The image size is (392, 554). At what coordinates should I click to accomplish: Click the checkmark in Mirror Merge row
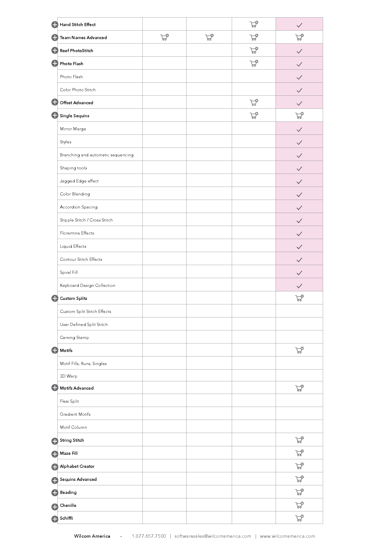tap(299, 130)
